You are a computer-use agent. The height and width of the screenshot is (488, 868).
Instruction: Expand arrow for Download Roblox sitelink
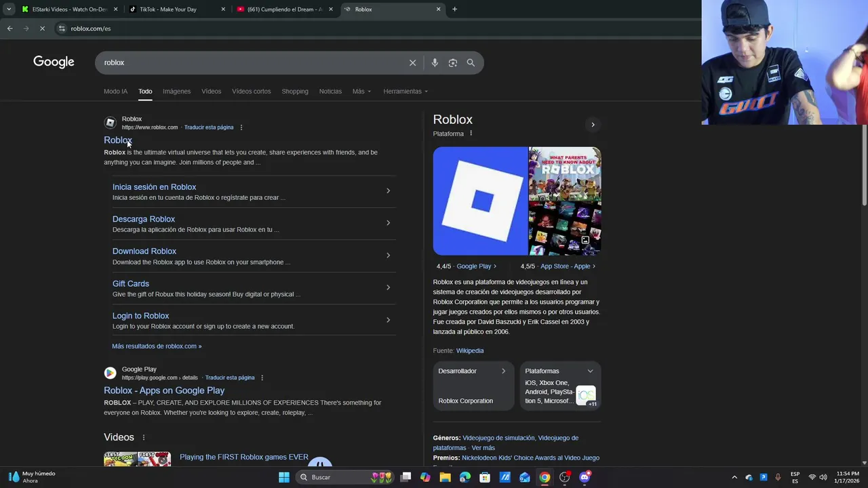[388, 256]
